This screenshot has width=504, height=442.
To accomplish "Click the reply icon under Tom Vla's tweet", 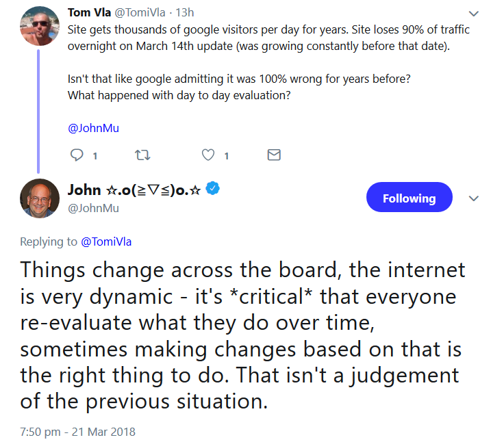I will (x=77, y=155).
